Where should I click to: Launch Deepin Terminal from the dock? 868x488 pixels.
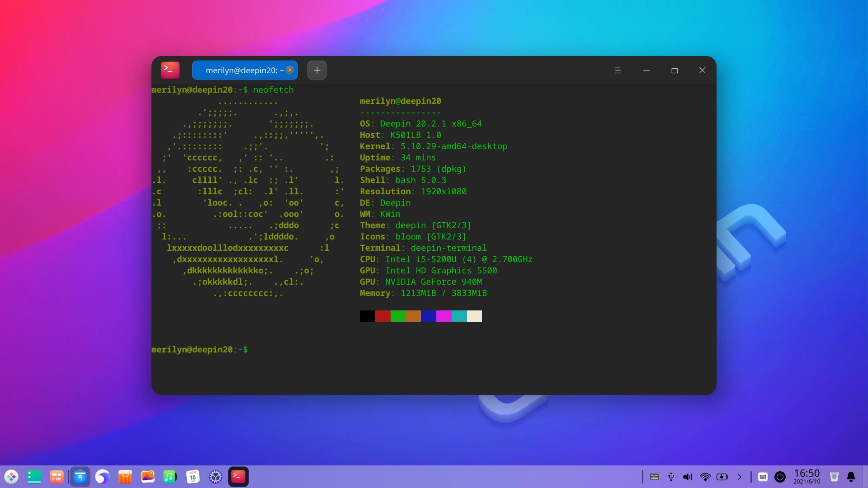pos(238,477)
